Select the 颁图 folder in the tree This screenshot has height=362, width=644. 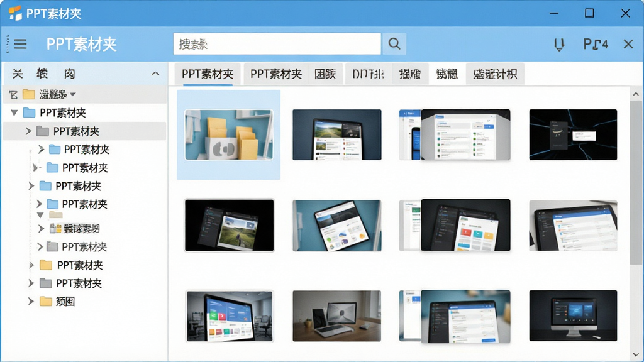coord(65,302)
